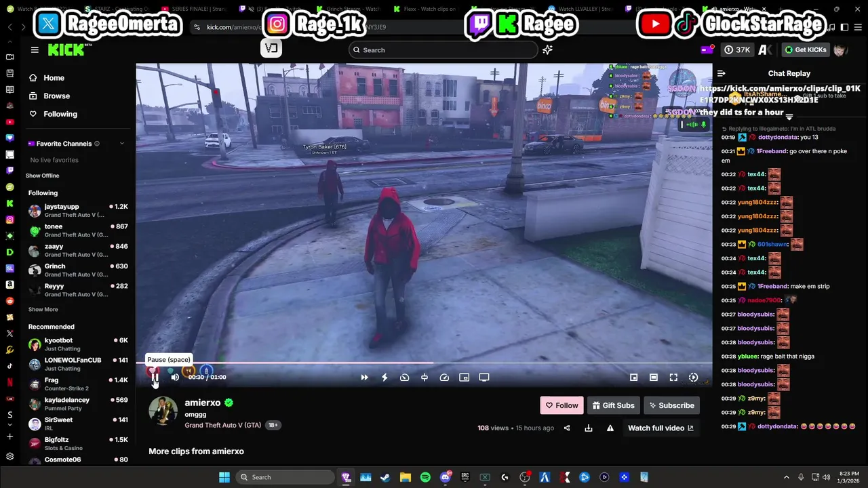
Task: Click the Follow button for amierxo
Action: click(561, 405)
